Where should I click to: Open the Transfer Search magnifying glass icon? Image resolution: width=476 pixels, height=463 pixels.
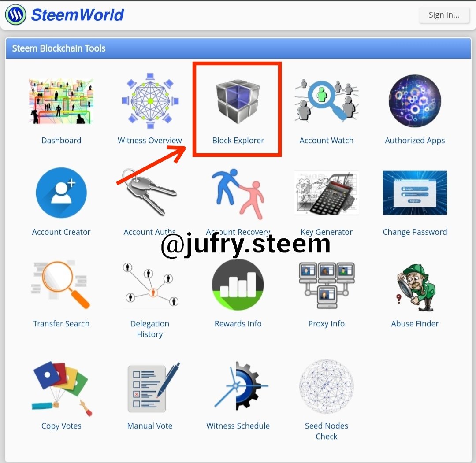click(x=61, y=285)
